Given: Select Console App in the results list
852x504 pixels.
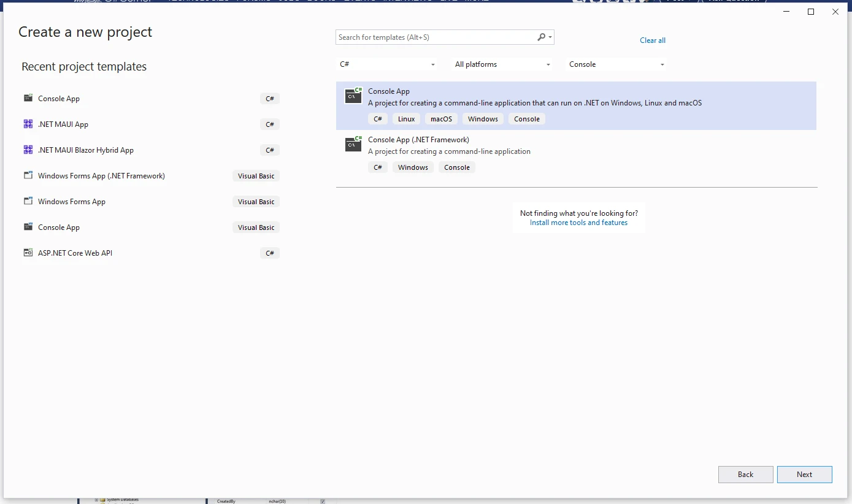Looking at the screenshot, I should point(576,105).
